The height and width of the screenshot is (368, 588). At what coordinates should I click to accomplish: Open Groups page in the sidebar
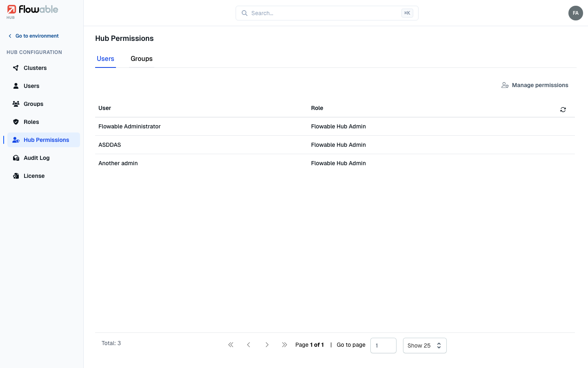pyautogui.click(x=44, y=104)
